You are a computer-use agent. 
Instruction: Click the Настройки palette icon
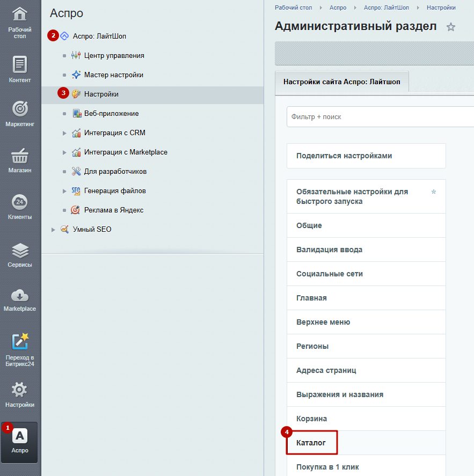pyautogui.click(x=76, y=94)
